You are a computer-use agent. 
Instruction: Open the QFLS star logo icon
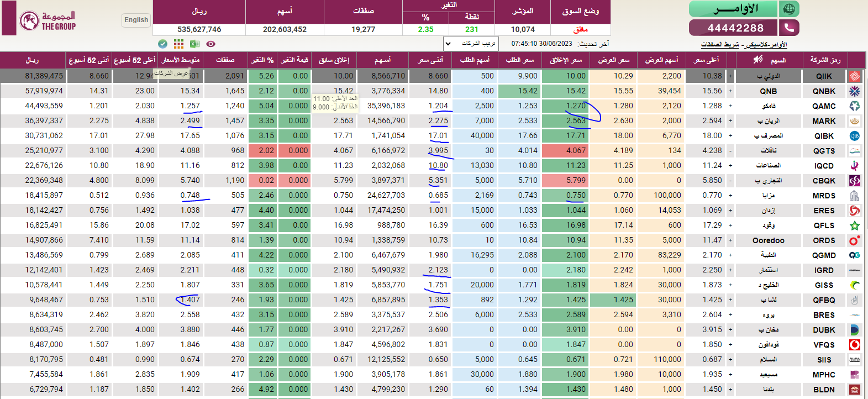coord(855,225)
